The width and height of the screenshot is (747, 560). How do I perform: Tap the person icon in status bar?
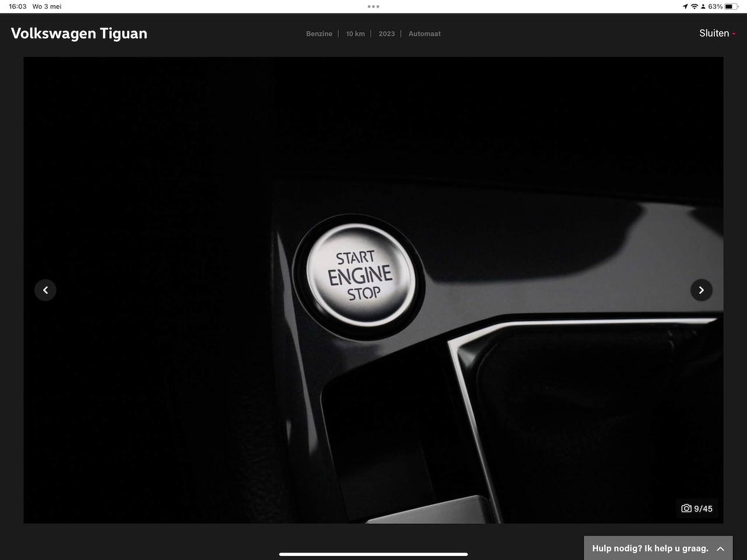pyautogui.click(x=703, y=6)
